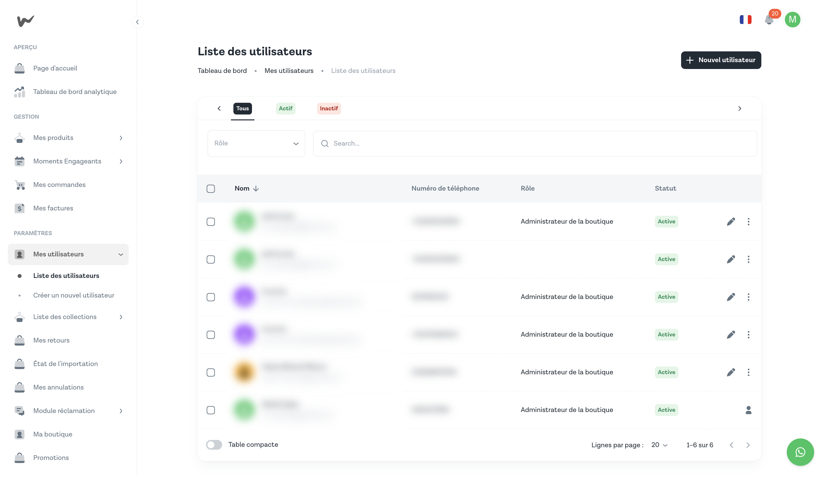The image size is (822, 504).
Task: Select the Actif filter tab
Action: point(285,108)
